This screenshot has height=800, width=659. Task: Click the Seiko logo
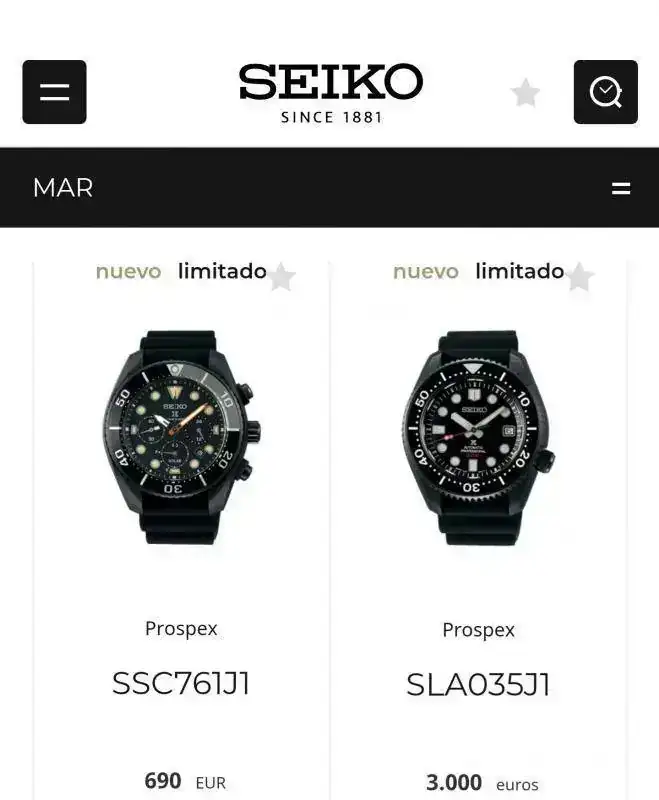coord(331,94)
